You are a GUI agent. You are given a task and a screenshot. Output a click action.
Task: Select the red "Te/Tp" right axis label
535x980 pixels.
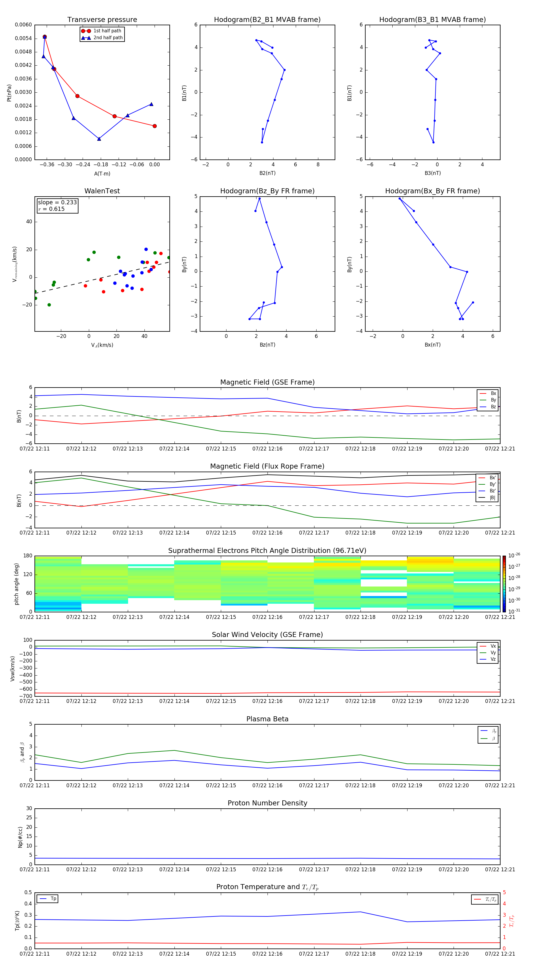512,921
